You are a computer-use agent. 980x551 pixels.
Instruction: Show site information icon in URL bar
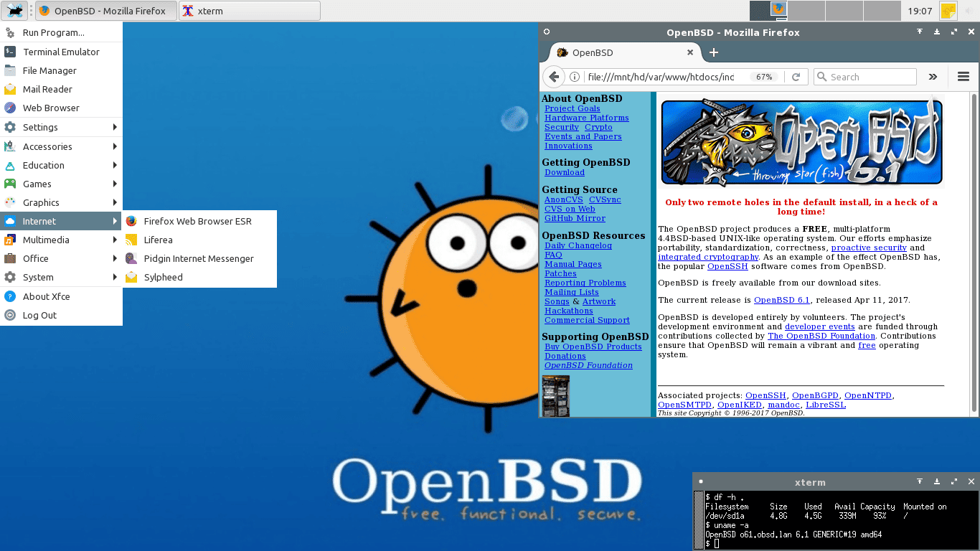[575, 77]
